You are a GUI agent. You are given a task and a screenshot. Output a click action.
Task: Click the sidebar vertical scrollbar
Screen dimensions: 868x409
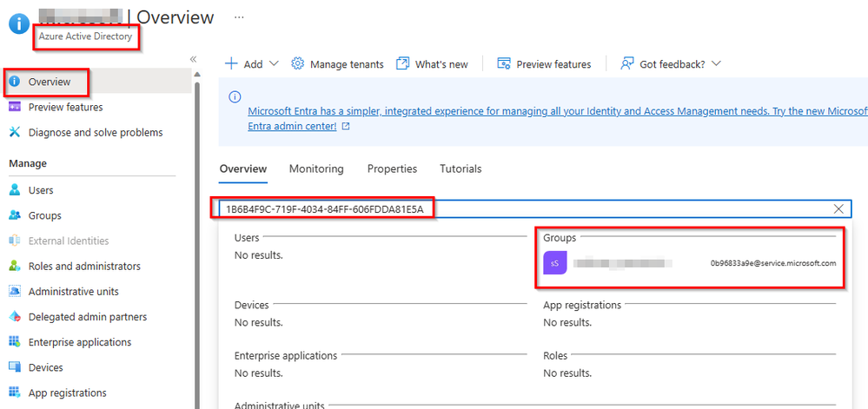click(x=196, y=243)
